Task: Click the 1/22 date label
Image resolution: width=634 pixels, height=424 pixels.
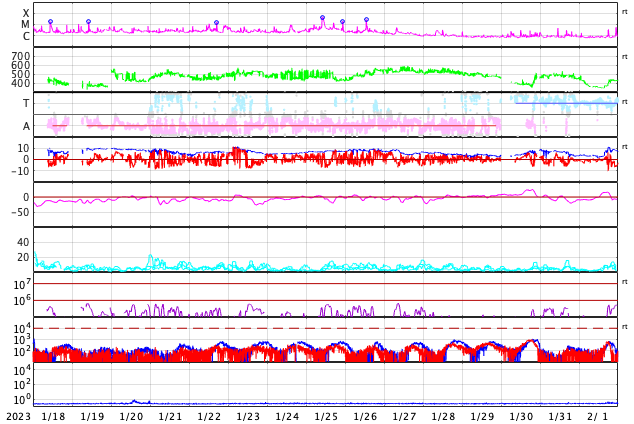Action: click(x=209, y=416)
